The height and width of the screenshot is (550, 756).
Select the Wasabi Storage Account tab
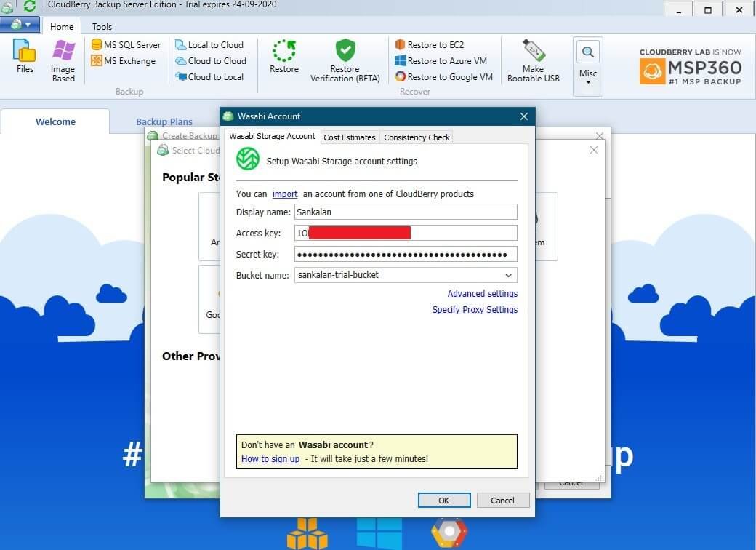272,137
